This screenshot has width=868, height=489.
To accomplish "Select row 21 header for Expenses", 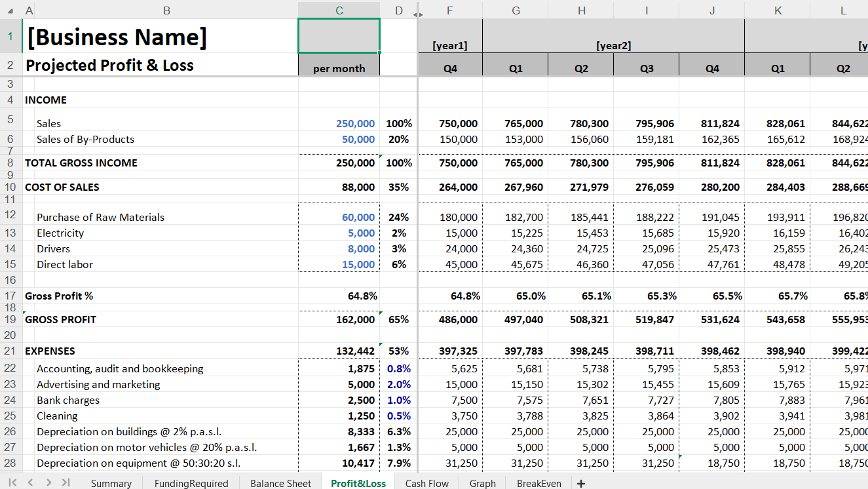I will (x=10, y=351).
